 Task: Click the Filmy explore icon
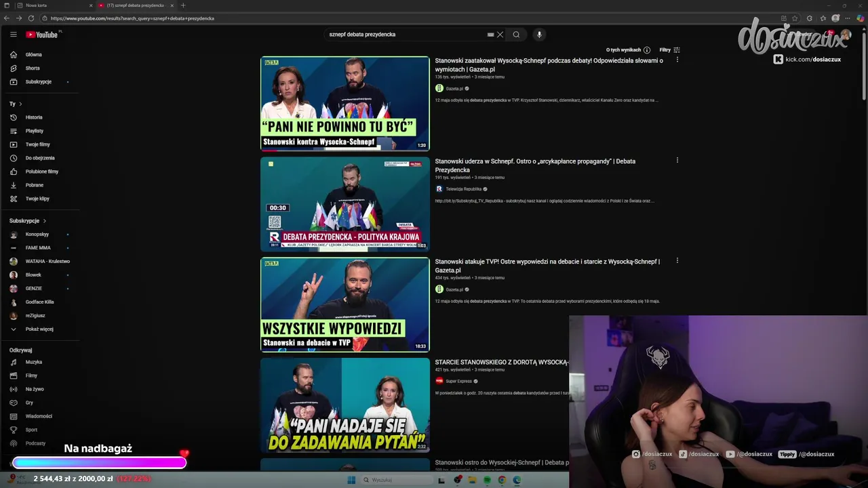tap(13, 375)
